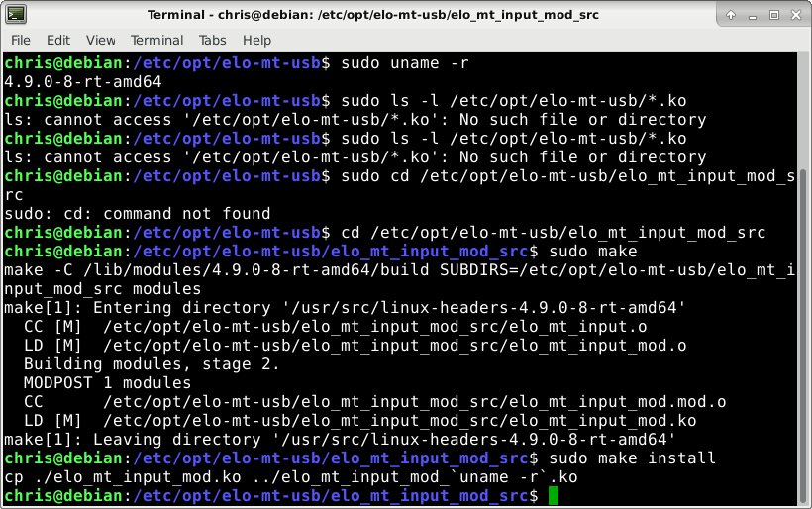The image size is (812, 509).
Task: Open the Tabs menu
Action: coord(212,40)
